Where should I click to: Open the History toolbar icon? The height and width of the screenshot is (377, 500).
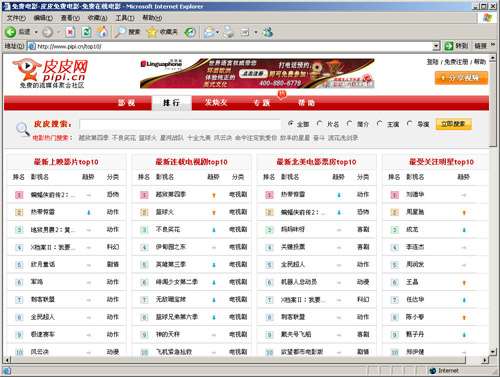pos(190,32)
